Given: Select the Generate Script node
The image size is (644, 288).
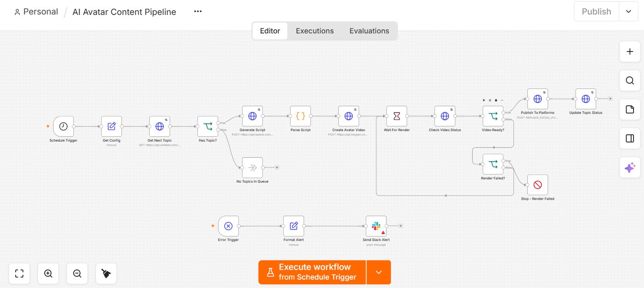Looking at the screenshot, I should [x=253, y=116].
